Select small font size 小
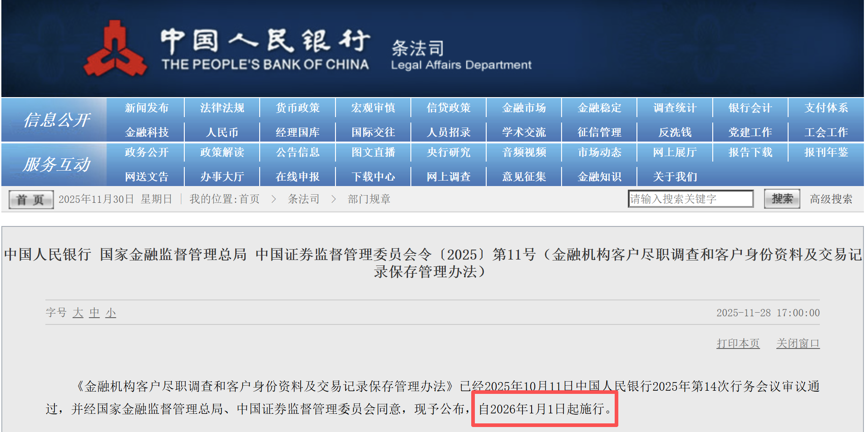 [x=111, y=313]
